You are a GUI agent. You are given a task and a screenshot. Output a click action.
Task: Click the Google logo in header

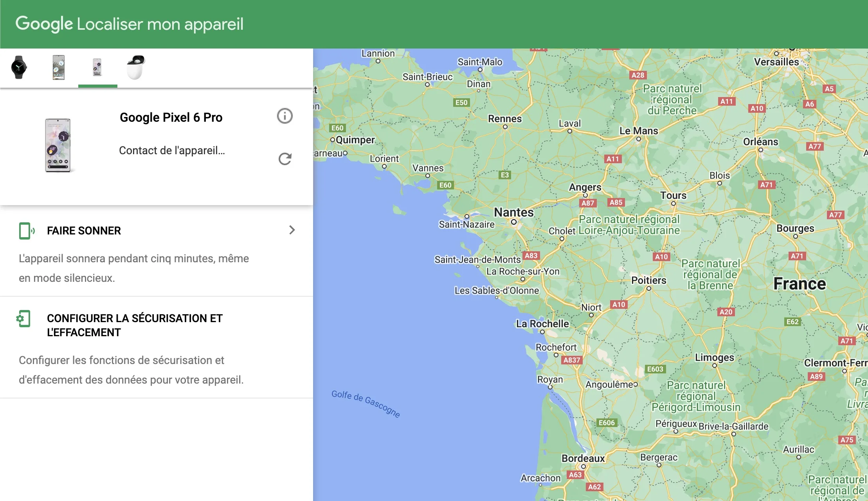(44, 24)
